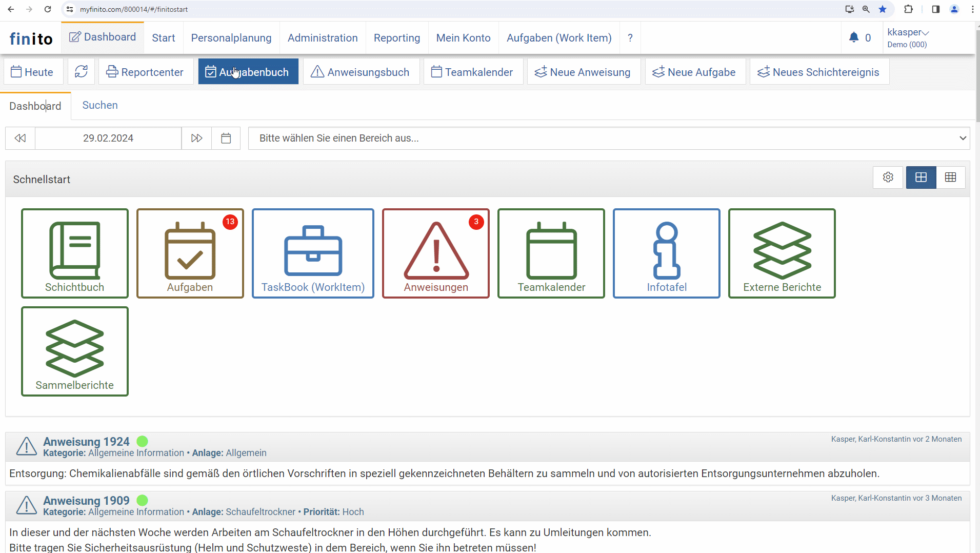Open the calendar date picker
This screenshot has width=980, height=553.
(226, 139)
